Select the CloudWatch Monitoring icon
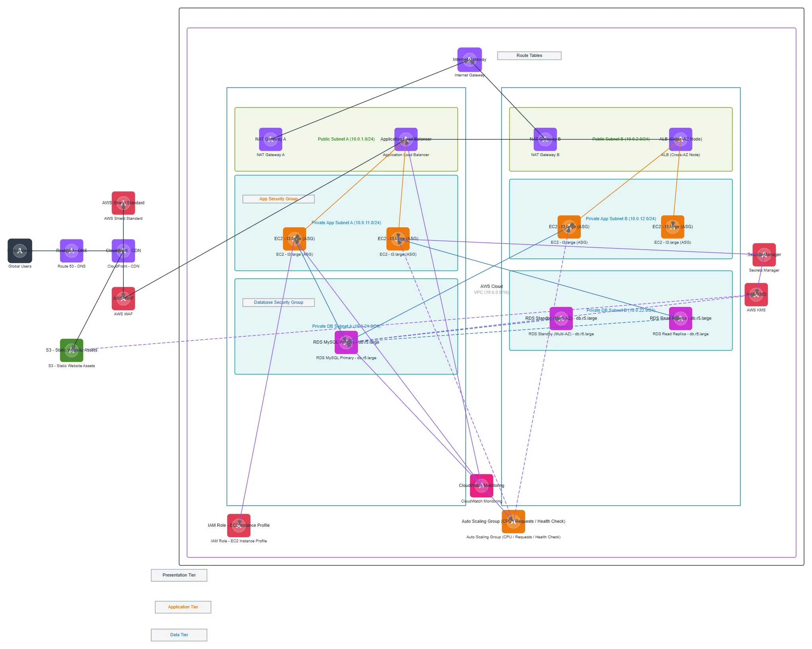Screen dimensions: 812x649 pyautogui.click(x=482, y=486)
